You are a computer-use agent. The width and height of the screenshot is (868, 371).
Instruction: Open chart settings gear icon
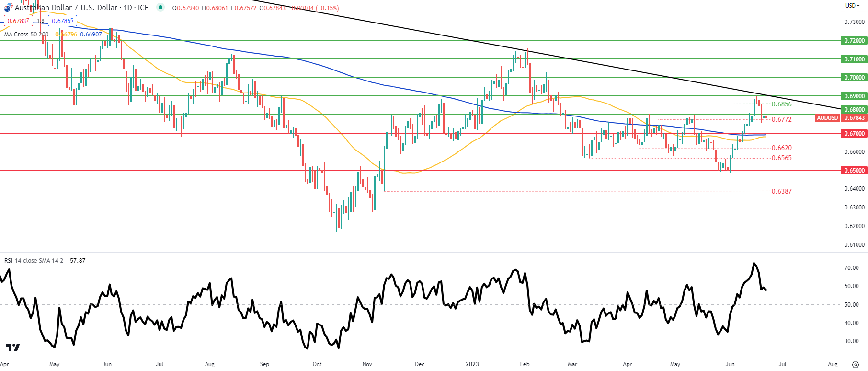tap(856, 364)
